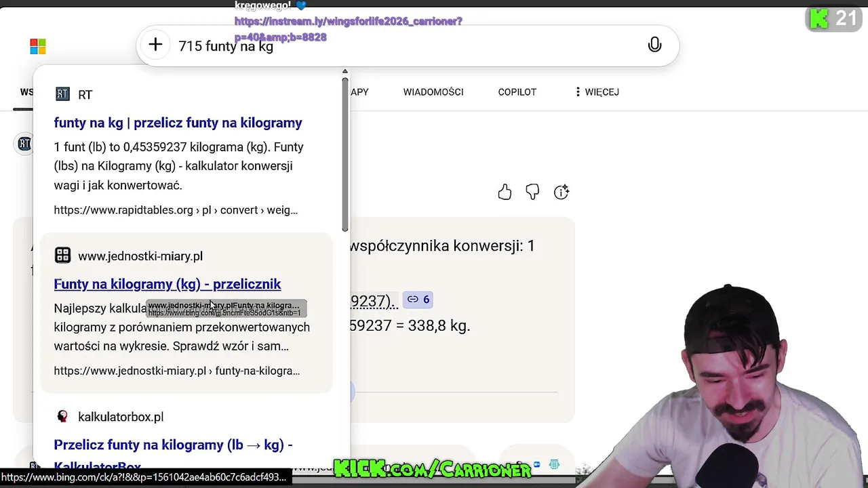Open Przelicz funty na kilogramy KalkulatorBox link
868x488 pixels.
(173, 454)
